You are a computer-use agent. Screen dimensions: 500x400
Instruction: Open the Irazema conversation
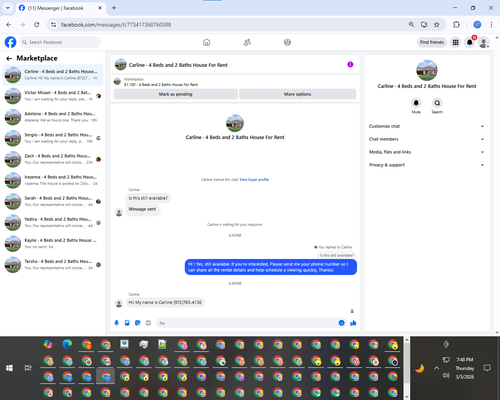pos(53,180)
